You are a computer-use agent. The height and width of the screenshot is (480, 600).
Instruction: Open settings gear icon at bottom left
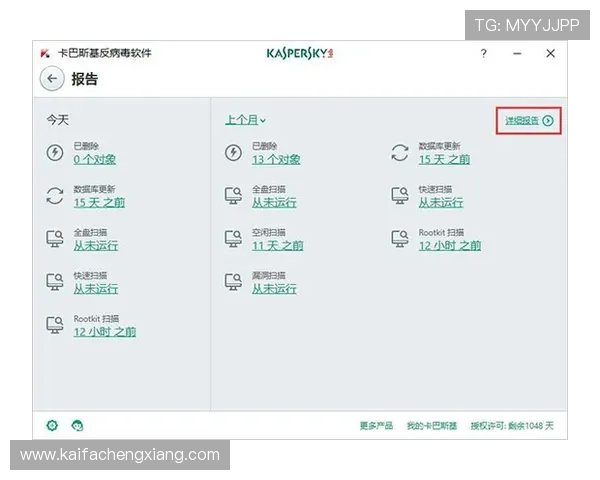pyautogui.click(x=52, y=425)
